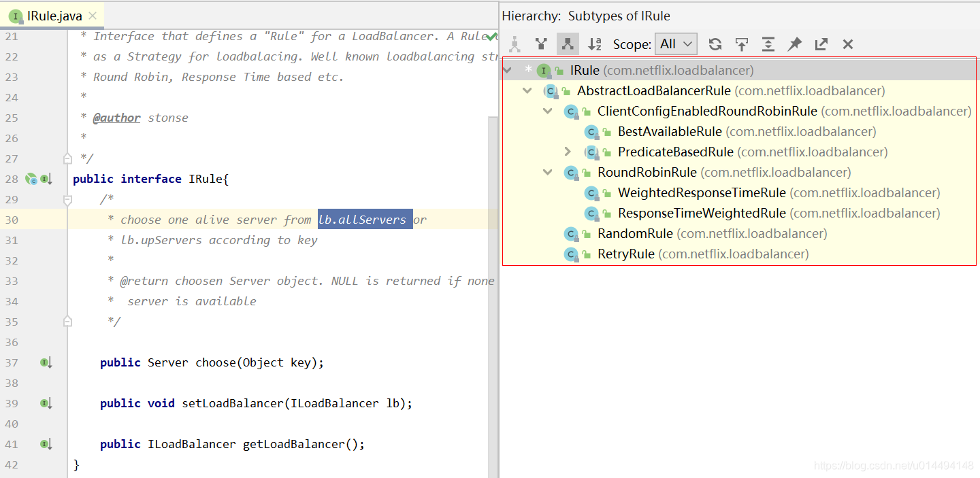Click the IRule interface icon in tree

click(x=543, y=70)
